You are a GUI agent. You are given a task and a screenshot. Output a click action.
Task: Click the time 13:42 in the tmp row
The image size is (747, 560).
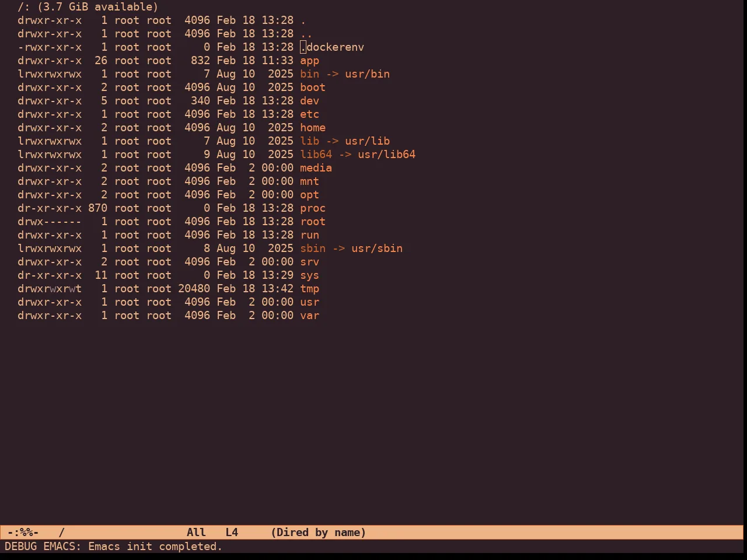[277, 289]
